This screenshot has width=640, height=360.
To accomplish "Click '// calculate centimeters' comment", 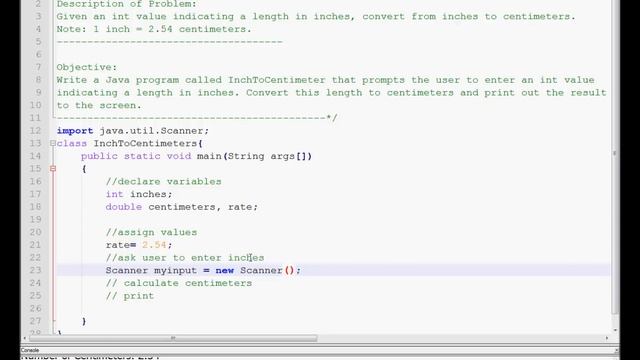I will (179, 283).
